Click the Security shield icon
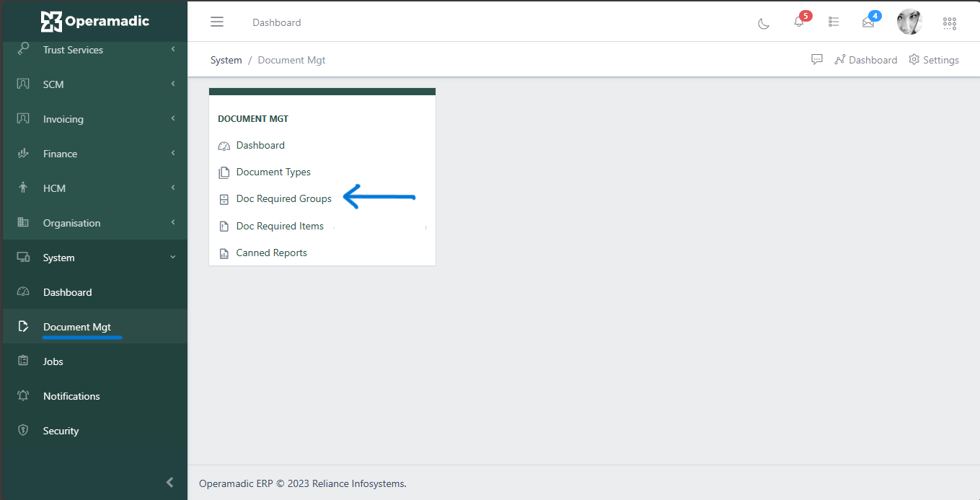980x500 pixels. (x=23, y=430)
